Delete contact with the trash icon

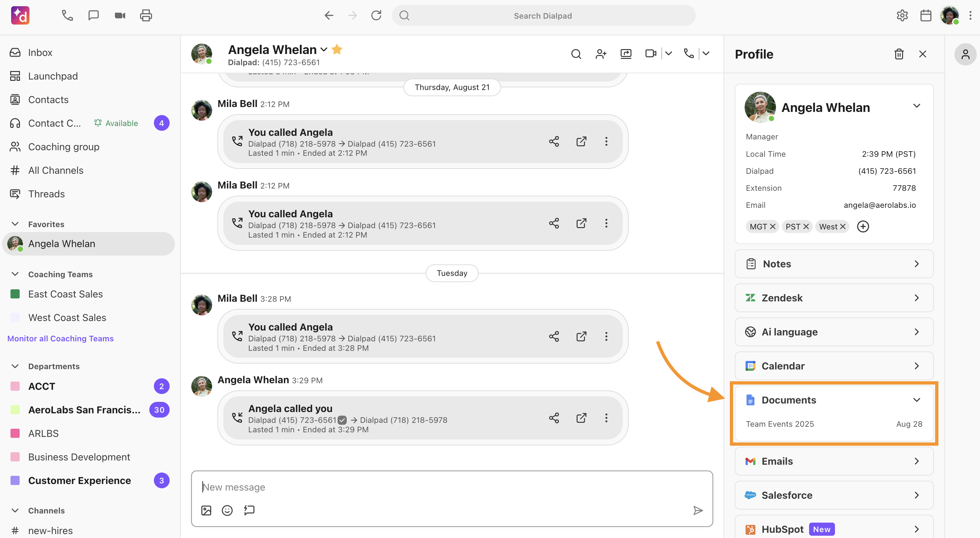click(x=898, y=54)
